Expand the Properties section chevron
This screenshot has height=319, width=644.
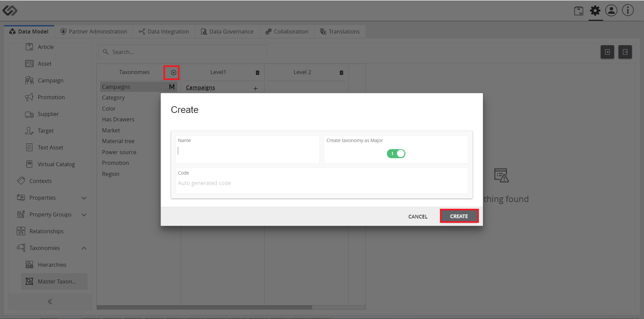point(84,198)
